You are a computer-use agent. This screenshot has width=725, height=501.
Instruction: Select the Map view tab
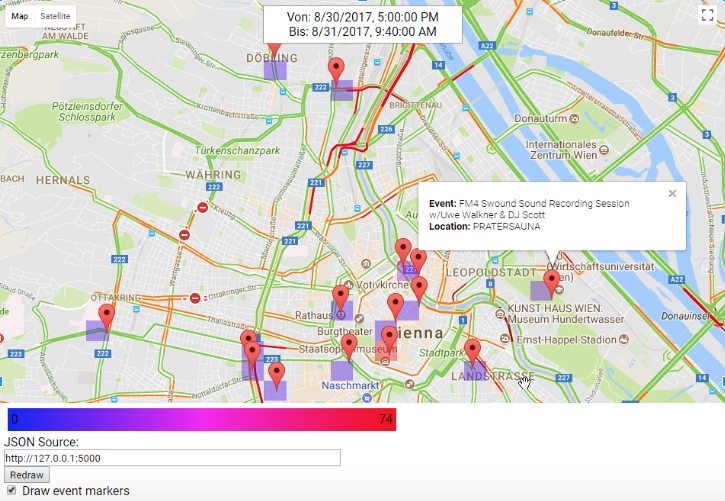20,16
